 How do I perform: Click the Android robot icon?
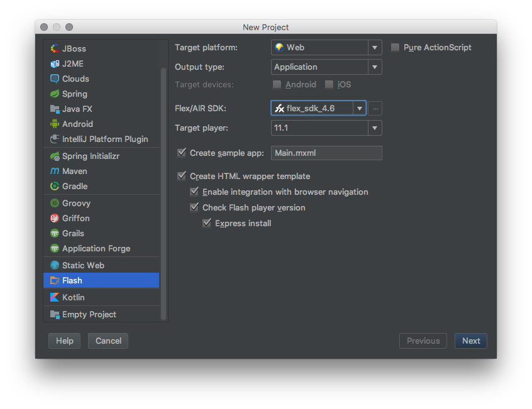pos(55,124)
